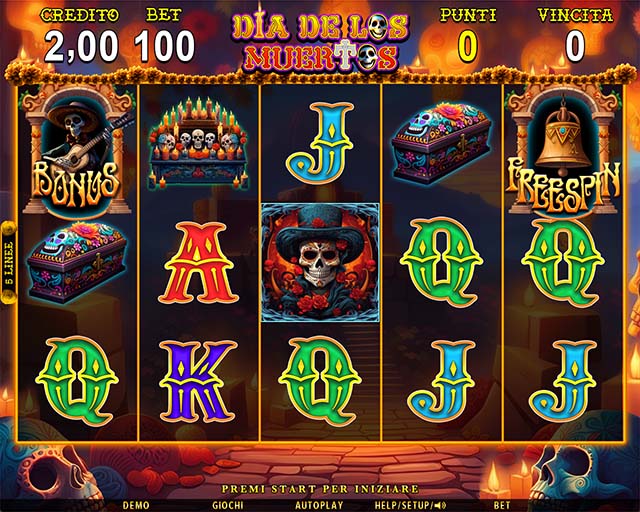
Task: Click the 5 LINEE paylines indicator
Action: tap(8, 263)
